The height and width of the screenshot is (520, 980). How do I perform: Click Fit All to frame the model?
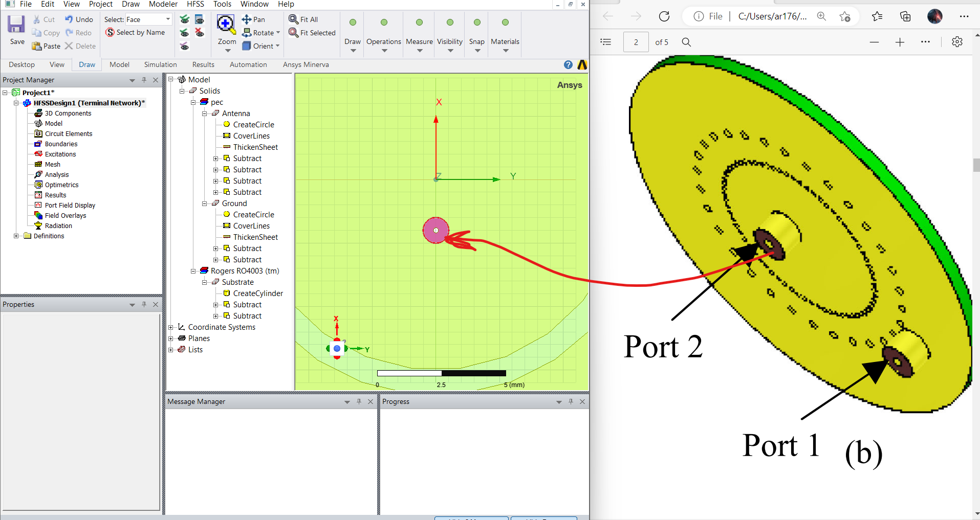[x=293, y=19]
